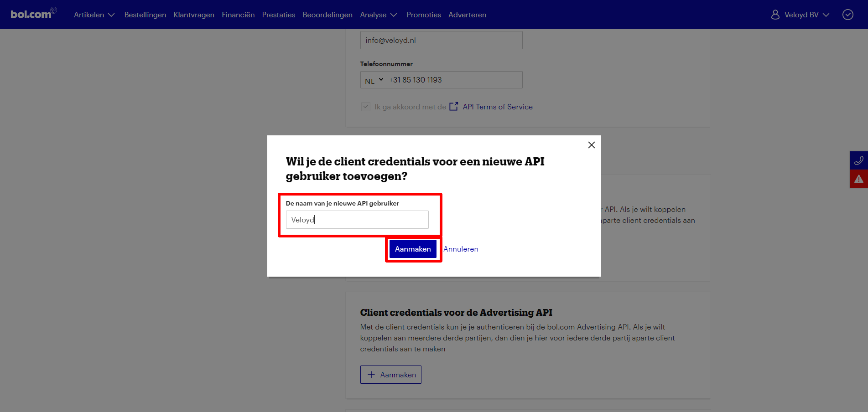Open Veloyd BV account menu
The width and height of the screenshot is (868, 412).
(x=800, y=15)
